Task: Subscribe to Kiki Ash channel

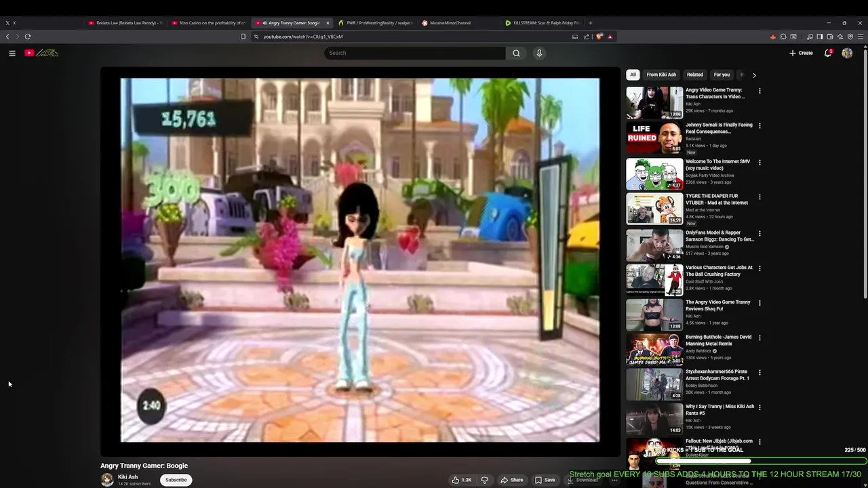Action: point(176,480)
